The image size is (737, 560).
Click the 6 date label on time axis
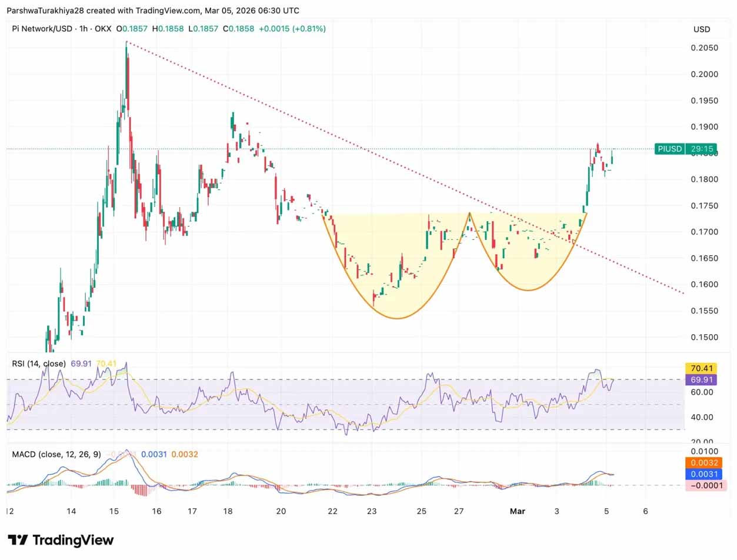645,511
